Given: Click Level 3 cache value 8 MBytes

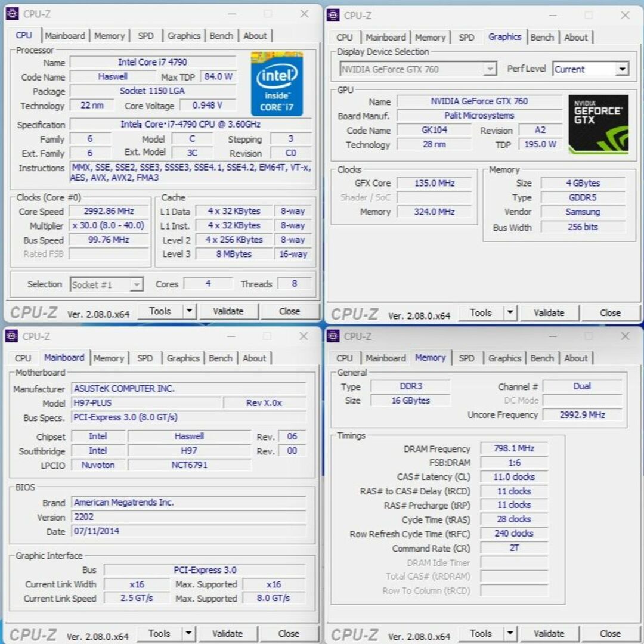Looking at the screenshot, I should click(234, 254).
